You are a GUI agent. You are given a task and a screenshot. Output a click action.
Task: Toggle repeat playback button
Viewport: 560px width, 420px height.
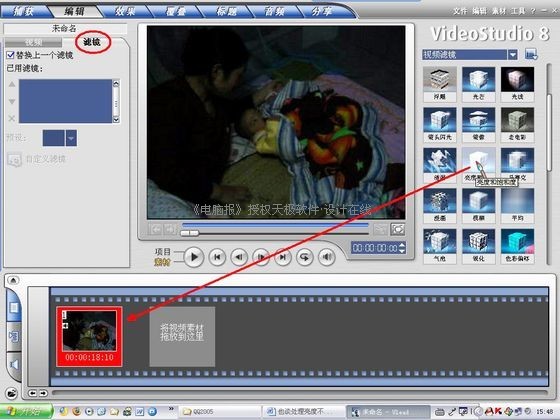point(305,257)
